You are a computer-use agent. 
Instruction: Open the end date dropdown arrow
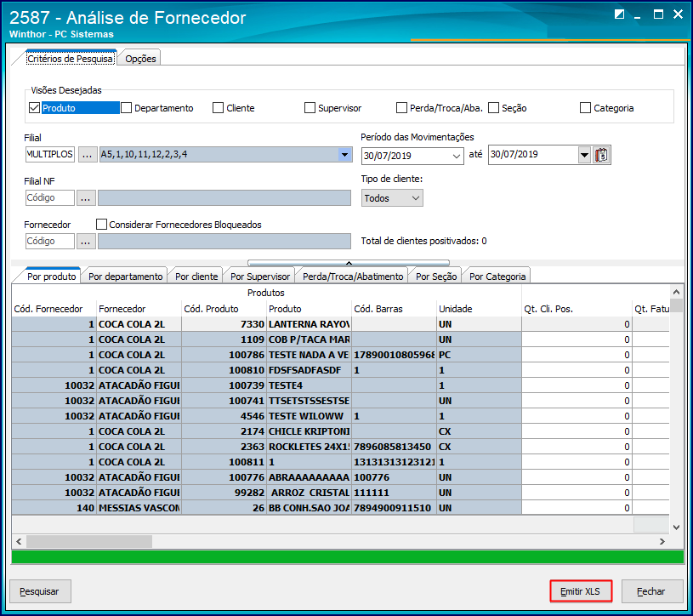click(x=584, y=155)
